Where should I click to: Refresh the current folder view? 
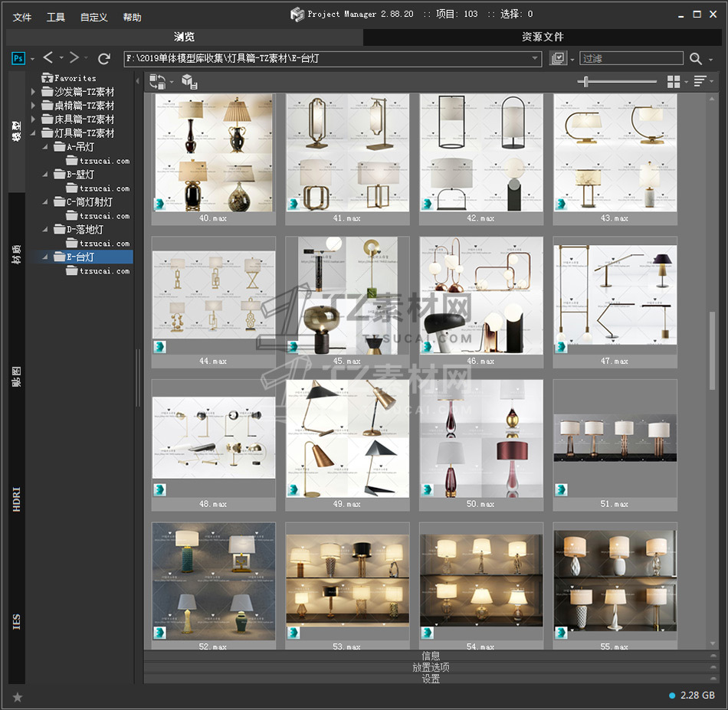click(104, 58)
